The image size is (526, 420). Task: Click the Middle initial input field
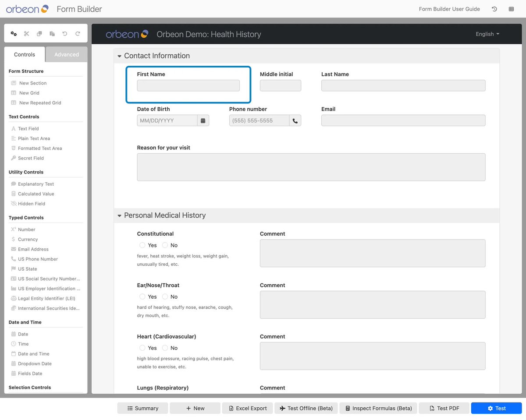click(x=281, y=85)
